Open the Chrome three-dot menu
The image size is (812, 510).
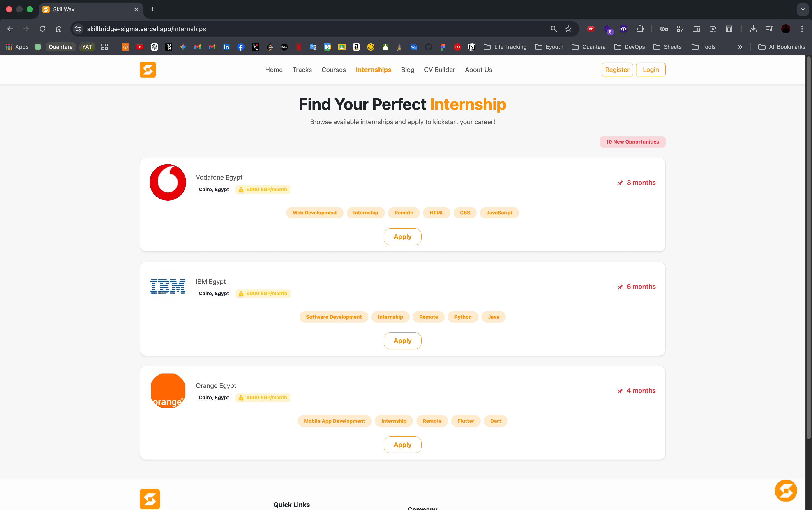click(803, 29)
